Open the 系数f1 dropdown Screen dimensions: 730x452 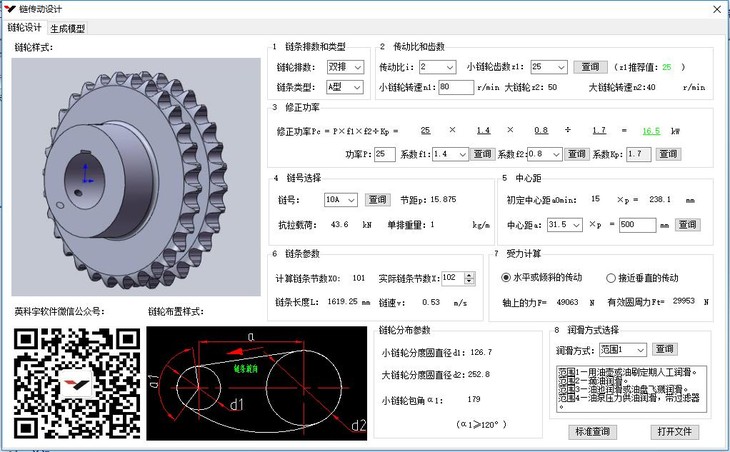pos(450,154)
